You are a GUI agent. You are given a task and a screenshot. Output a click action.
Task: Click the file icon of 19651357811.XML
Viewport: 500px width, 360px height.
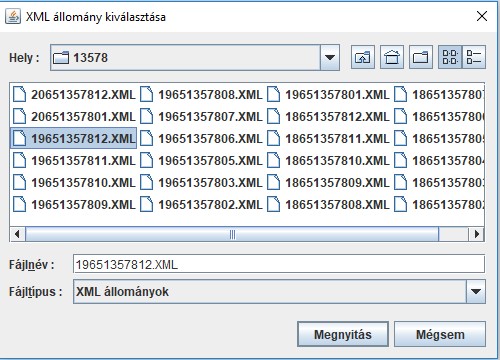coord(19,160)
